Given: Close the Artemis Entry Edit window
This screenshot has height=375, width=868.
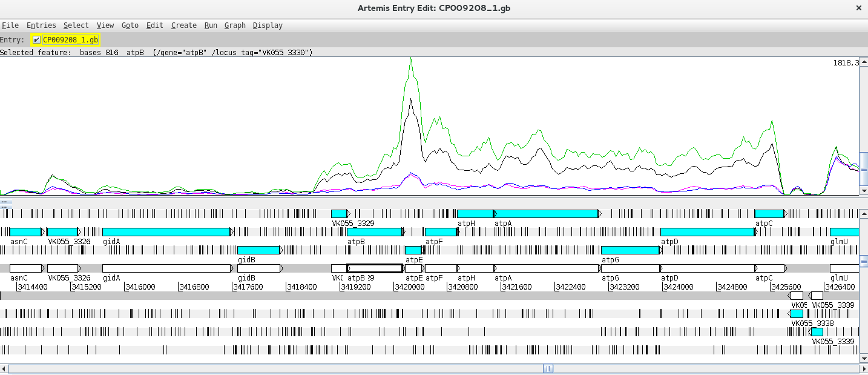Looking at the screenshot, I should [x=858, y=8].
